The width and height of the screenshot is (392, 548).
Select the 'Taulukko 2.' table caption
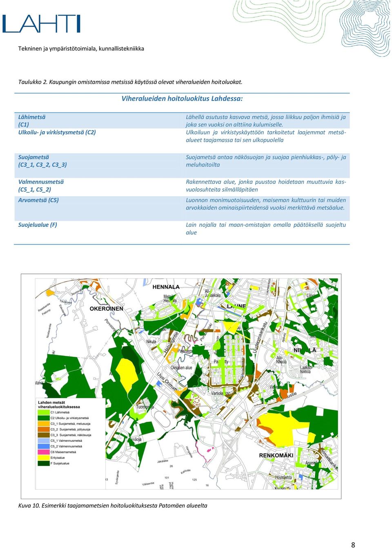point(130,82)
